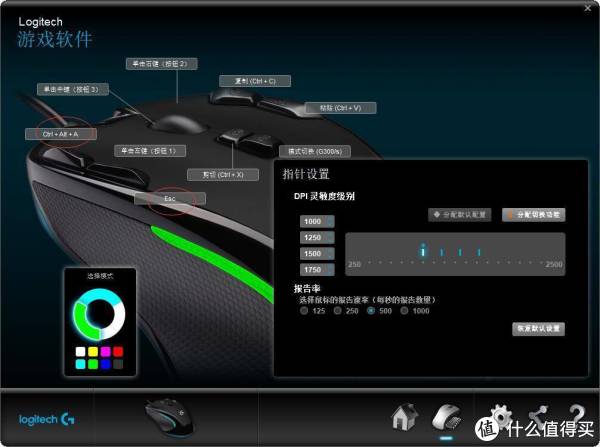Click the 1000 DPI level field
This screenshot has width=600, height=447.
tap(317, 221)
